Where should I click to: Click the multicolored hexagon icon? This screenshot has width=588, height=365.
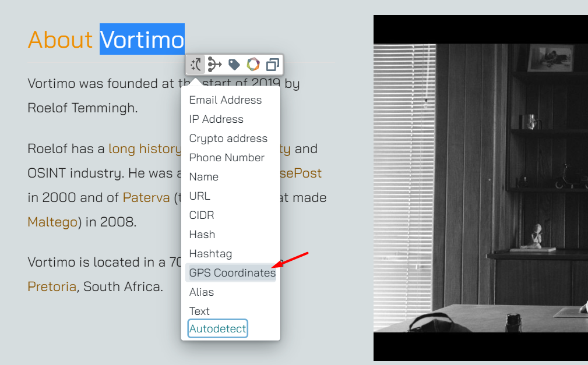coord(253,65)
